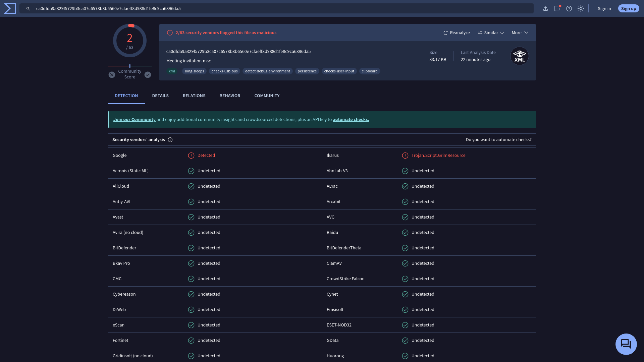This screenshot has width=644, height=362.
Task: Click '22 minutes ago' analysis date
Action: click(x=476, y=60)
